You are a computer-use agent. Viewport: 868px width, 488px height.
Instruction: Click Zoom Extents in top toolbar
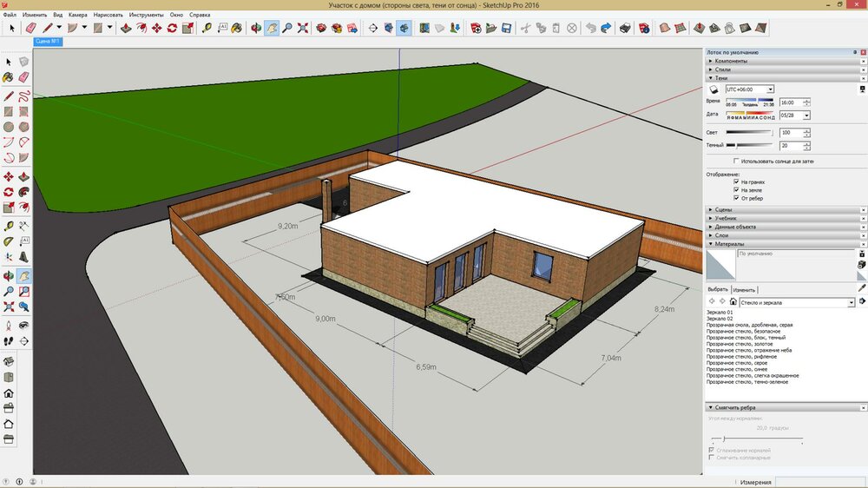303,28
